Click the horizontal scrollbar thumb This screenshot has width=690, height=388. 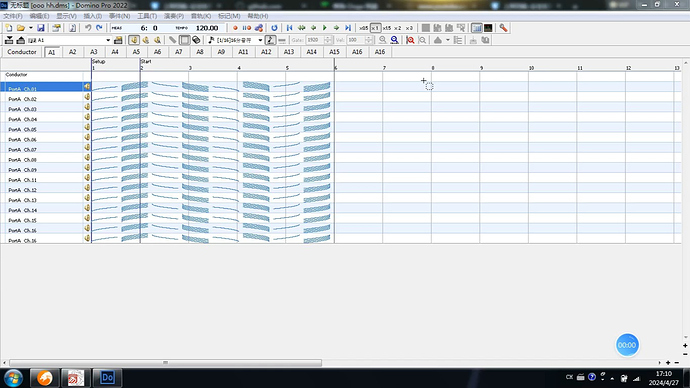point(165,362)
